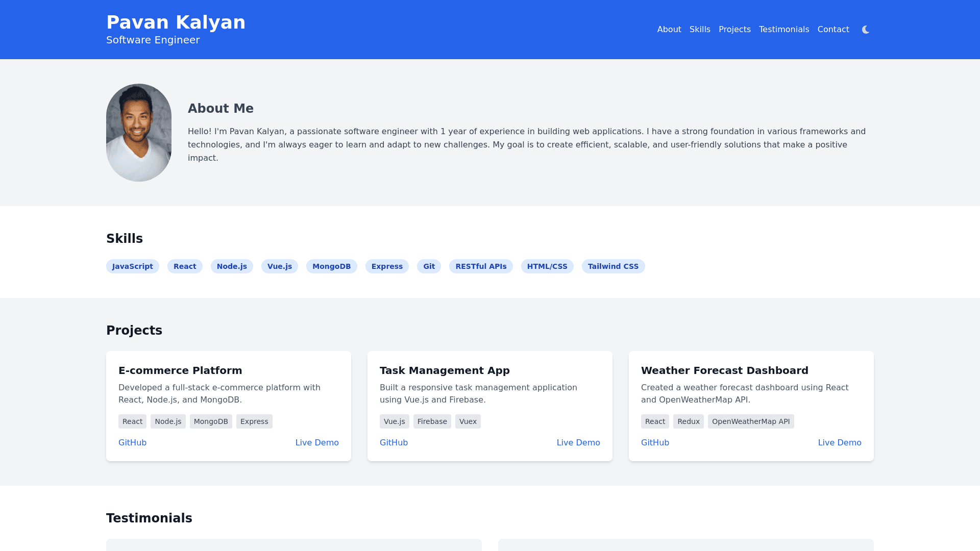980x551 pixels.
Task: Open GitHub link for Task Management App
Action: point(394,443)
